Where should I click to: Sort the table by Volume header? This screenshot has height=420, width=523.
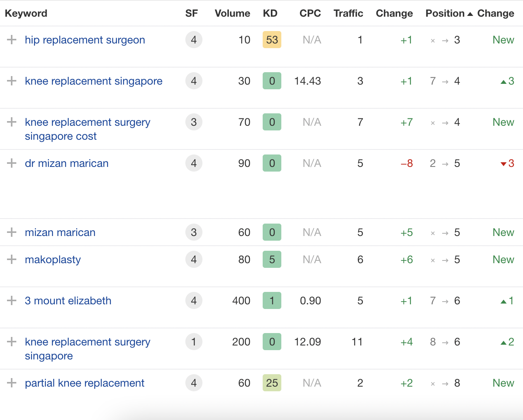pos(232,13)
